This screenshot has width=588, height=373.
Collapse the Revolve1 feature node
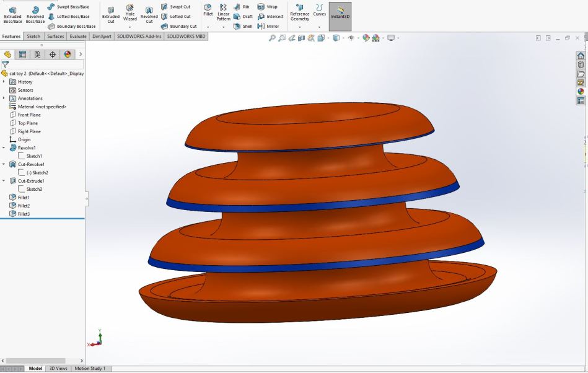[x=4, y=148]
